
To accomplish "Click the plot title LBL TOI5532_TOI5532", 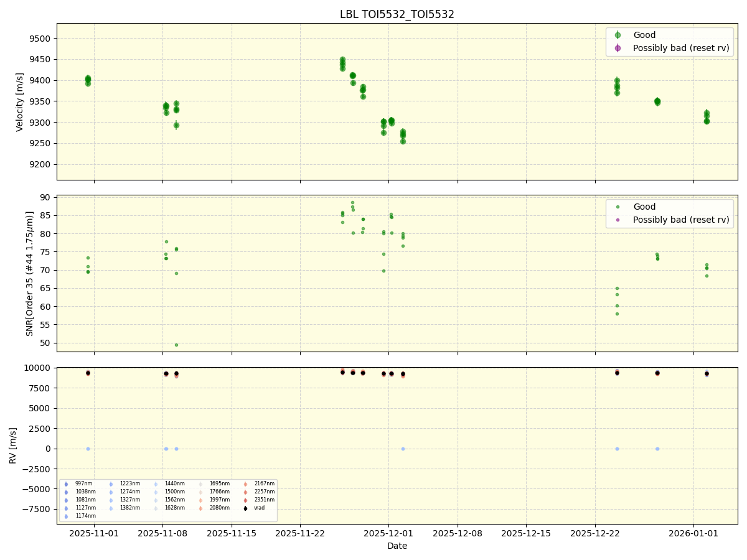I will 397,14.
